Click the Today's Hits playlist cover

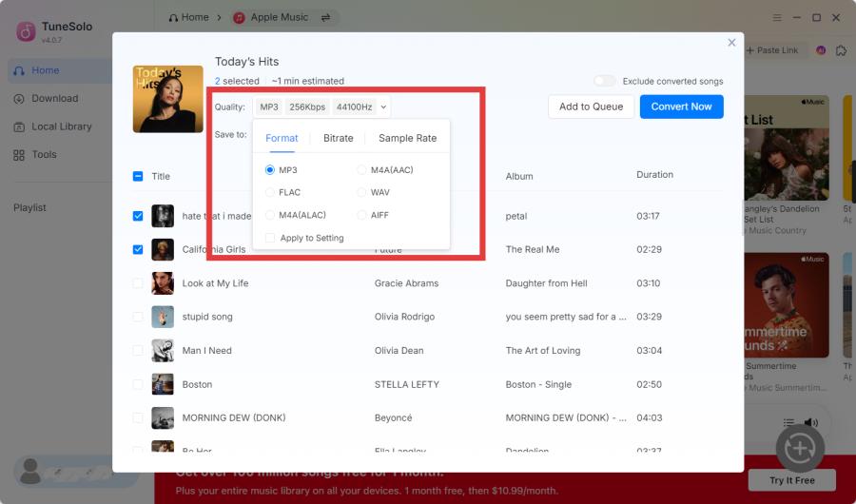point(168,99)
